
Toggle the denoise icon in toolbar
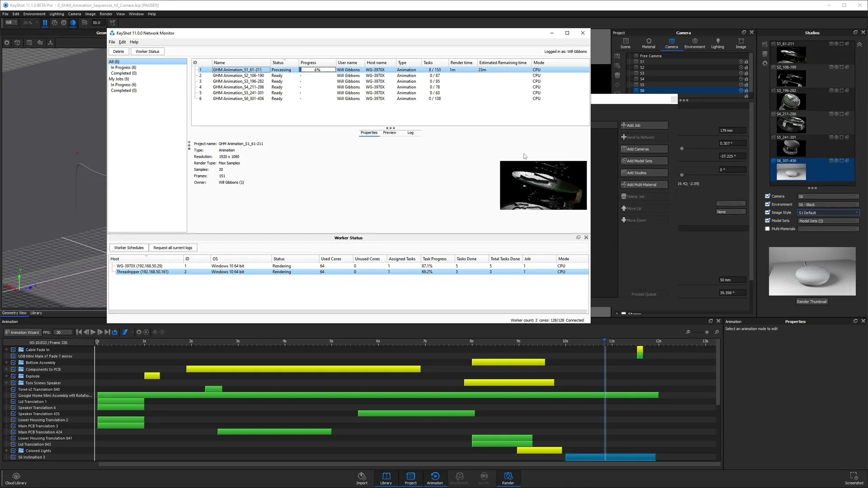pos(73,23)
